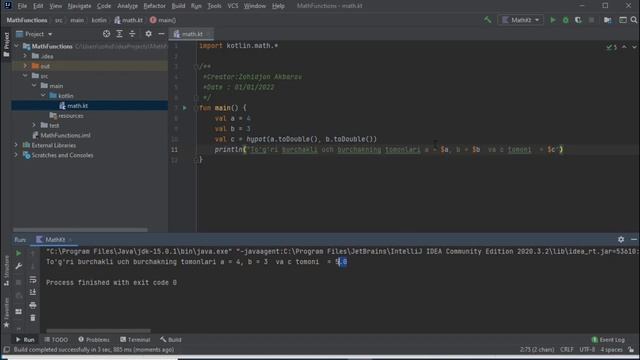Click the 4 spaces indent setting

coord(611,350)
